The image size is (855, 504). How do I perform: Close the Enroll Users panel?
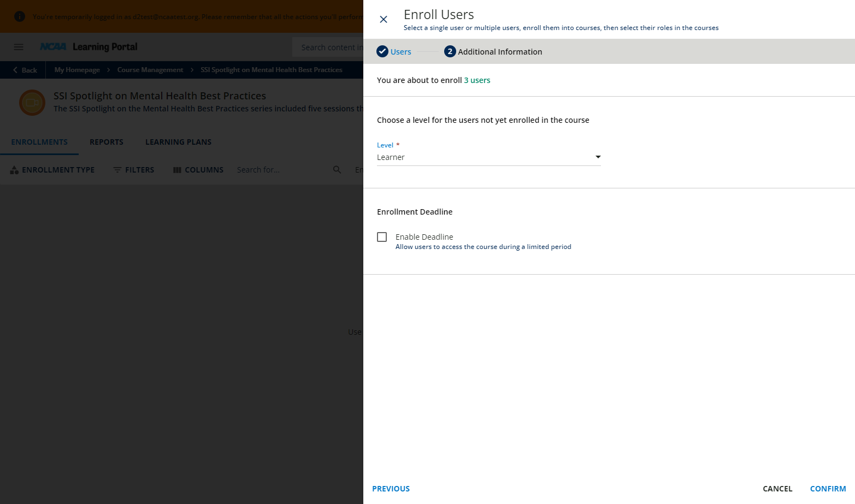384,20
